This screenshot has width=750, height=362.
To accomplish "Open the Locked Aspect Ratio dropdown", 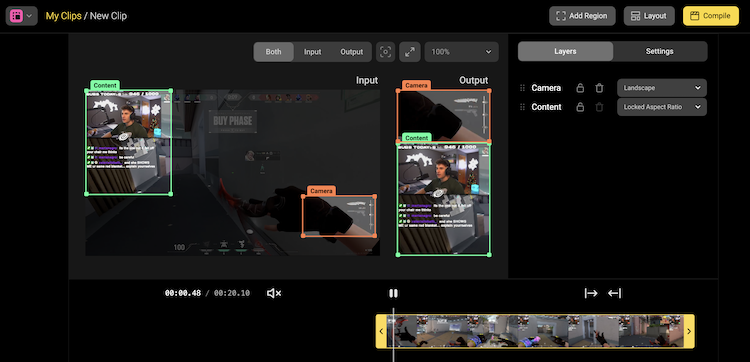I will 662,107.
